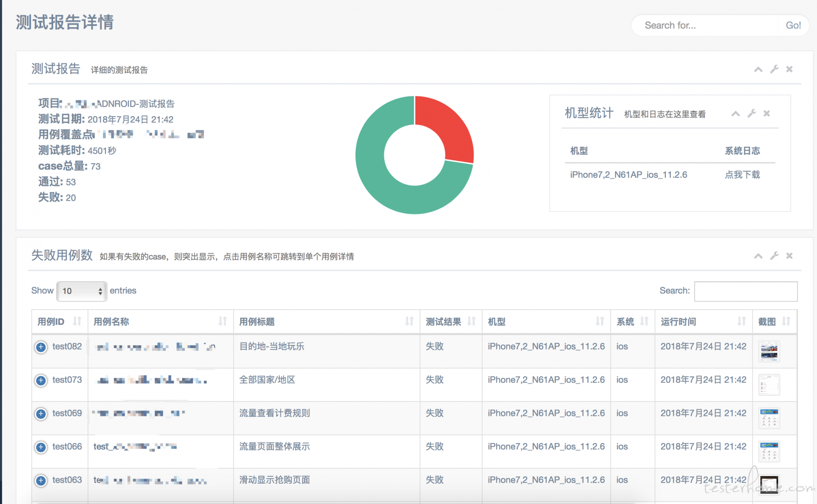Expand row details for test063

click(x=41, y=481)
